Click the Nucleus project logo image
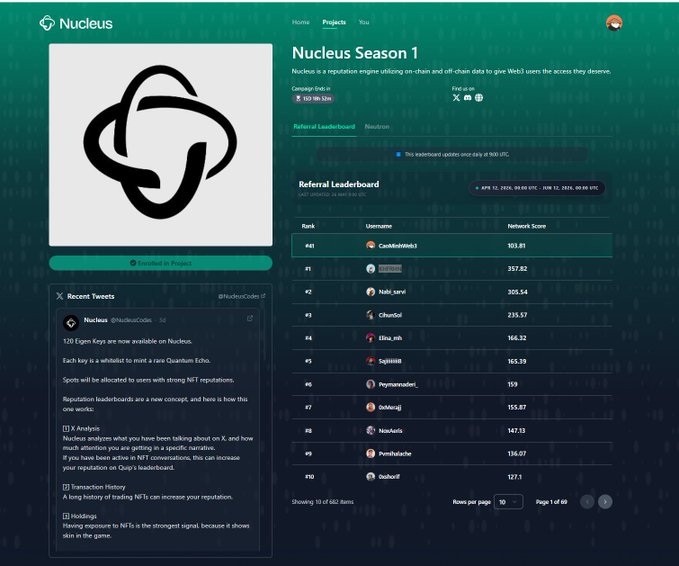679x566 pixels. pos(161,145)
